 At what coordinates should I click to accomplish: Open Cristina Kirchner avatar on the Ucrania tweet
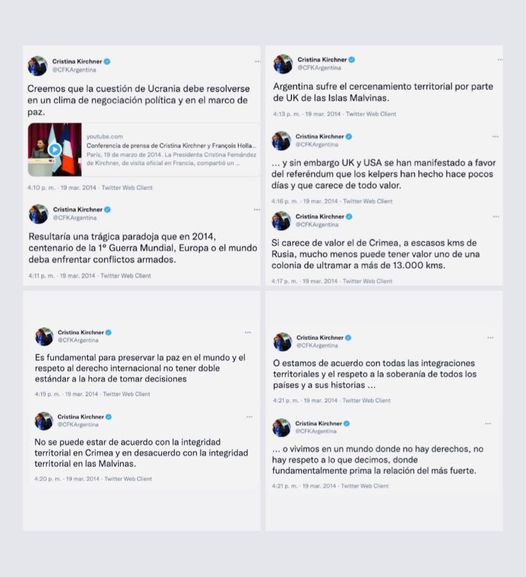pyautogui.click(x=38, y=66)
